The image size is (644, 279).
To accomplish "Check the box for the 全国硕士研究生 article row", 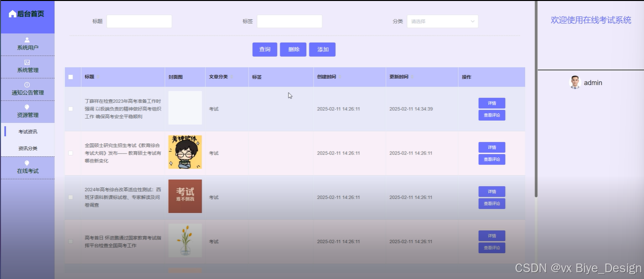I will click(71, 153).
